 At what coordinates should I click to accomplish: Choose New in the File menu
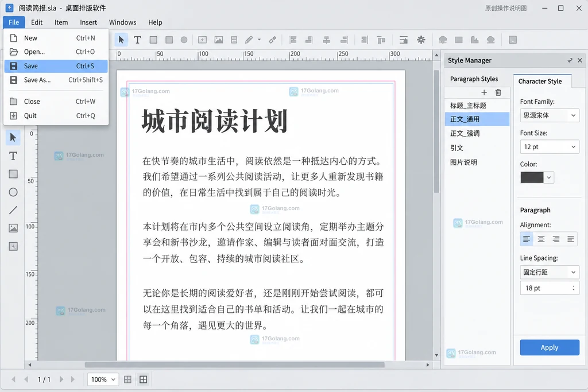(x=56, y=38)
